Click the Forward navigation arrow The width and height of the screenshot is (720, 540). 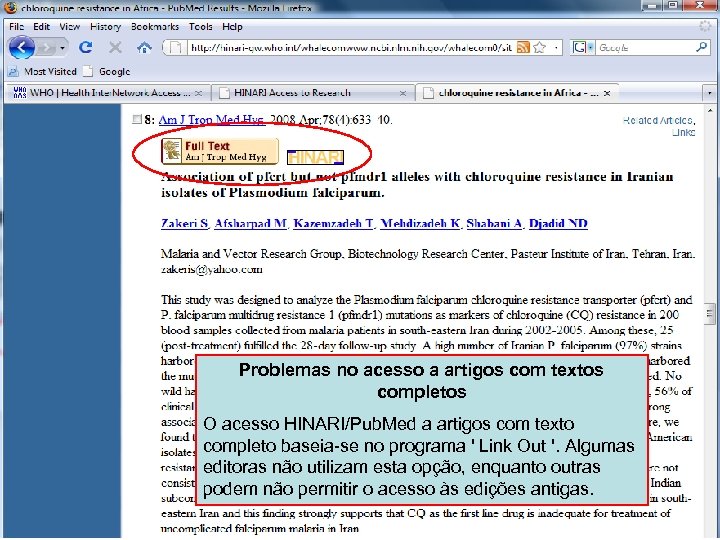coord(46,47)
